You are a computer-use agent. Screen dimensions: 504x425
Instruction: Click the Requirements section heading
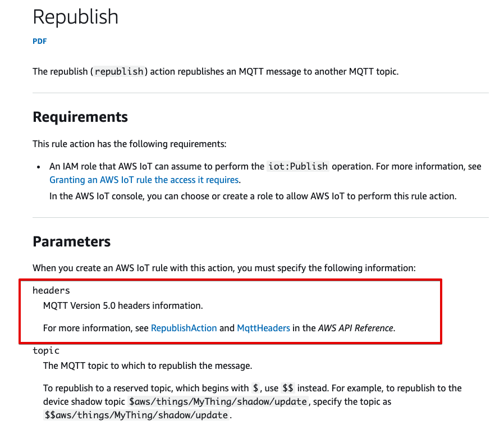(80, 117)
